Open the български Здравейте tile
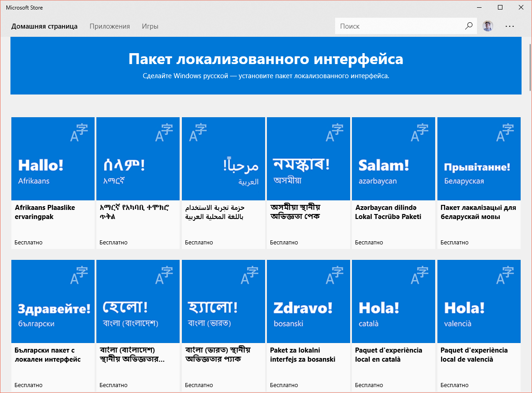532x393 pixels. pyautogui.click(x=53, y=325)
